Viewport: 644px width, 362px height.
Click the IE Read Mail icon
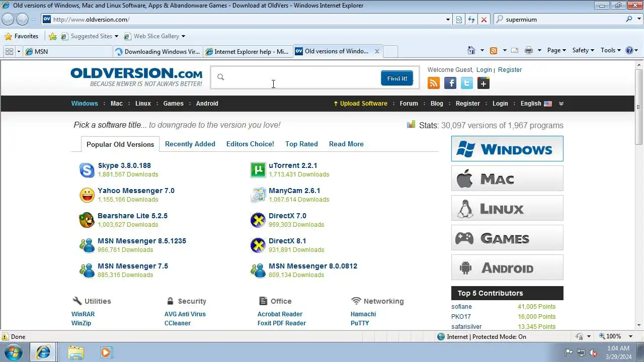[x=515, y=50]
